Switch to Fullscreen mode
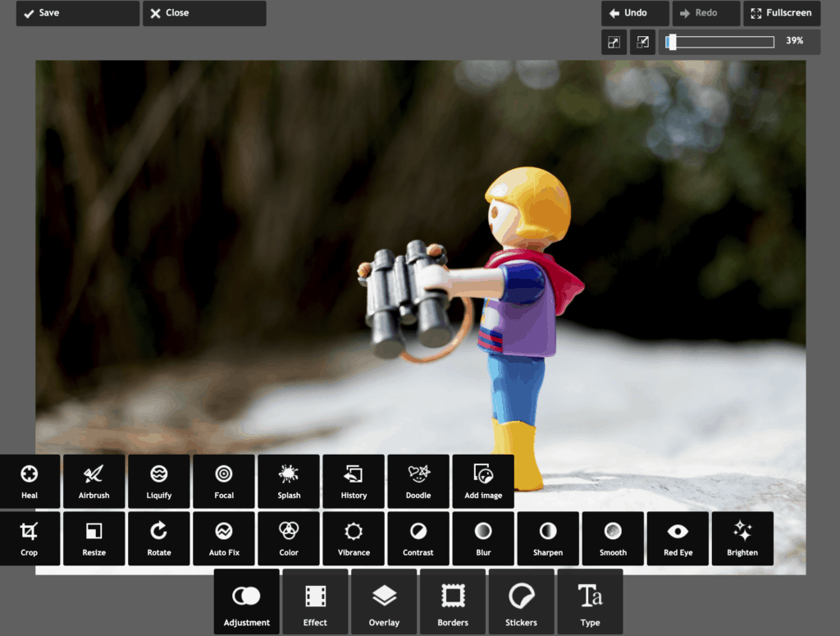Image resolution: width=840 pixels, height=636 pixels. 782,13
